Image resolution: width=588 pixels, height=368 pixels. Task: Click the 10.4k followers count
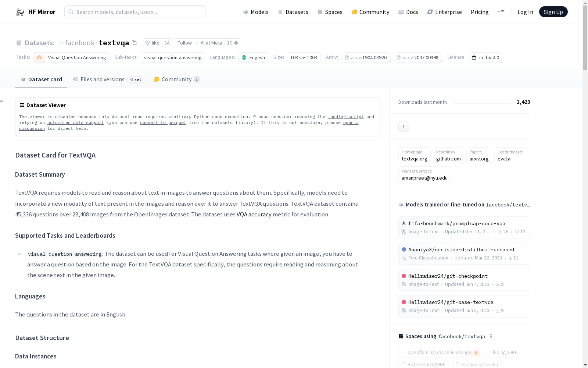(233, 43)
